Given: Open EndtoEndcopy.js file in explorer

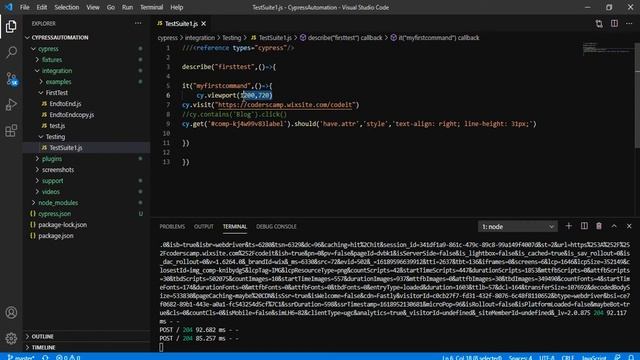Looking at the screenshot, I should pos(72,115).
